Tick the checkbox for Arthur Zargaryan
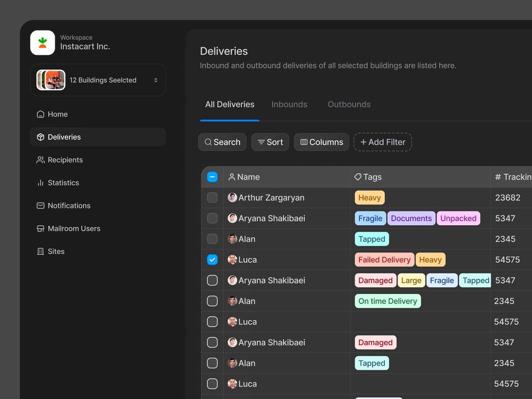Screen dimensions: 532x399 point(212,198)
